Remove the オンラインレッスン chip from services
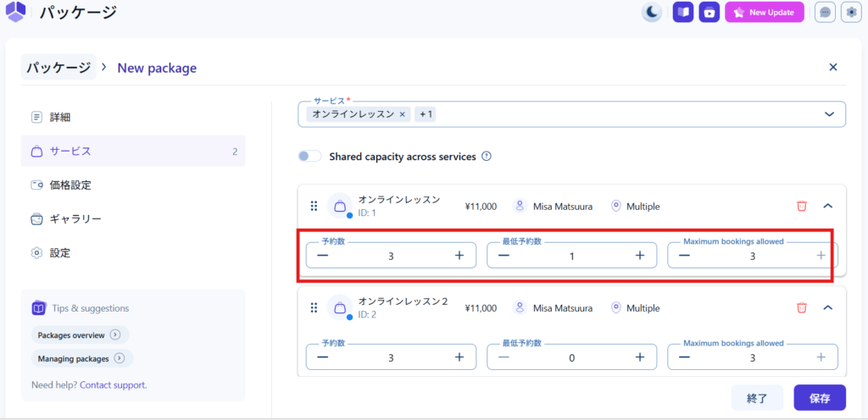Screen dimensions: 868x420 click(403, 114)
